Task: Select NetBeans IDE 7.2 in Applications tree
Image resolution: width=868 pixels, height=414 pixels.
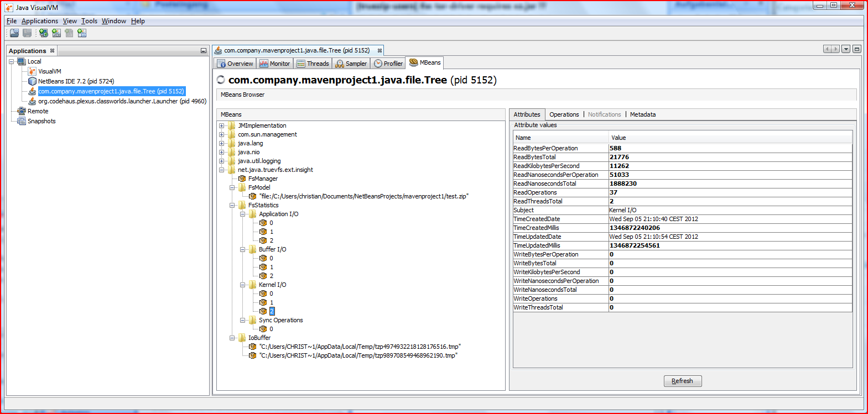Action: coord(76,81)
